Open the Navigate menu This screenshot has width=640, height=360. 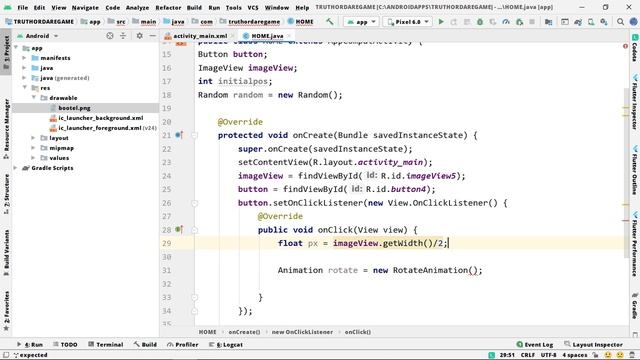(x=85, y=7)
